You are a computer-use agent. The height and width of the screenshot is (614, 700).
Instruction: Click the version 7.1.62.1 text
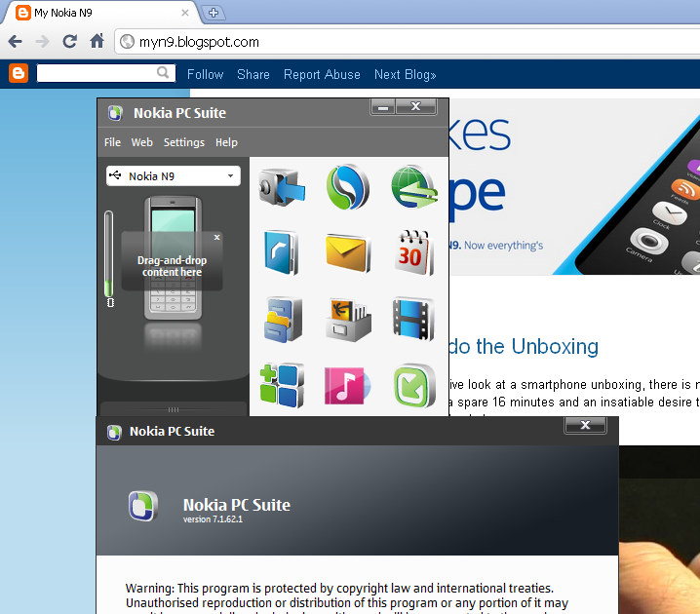pos(213,519)
